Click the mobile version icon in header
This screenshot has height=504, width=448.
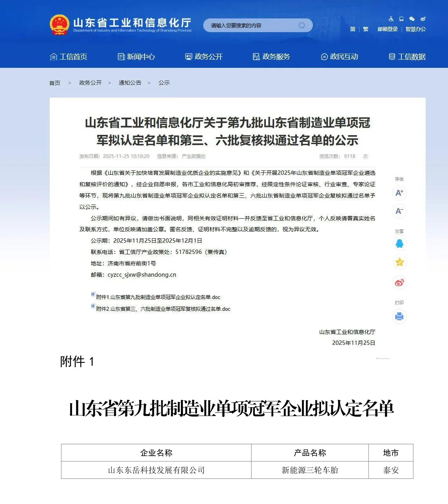401,19
